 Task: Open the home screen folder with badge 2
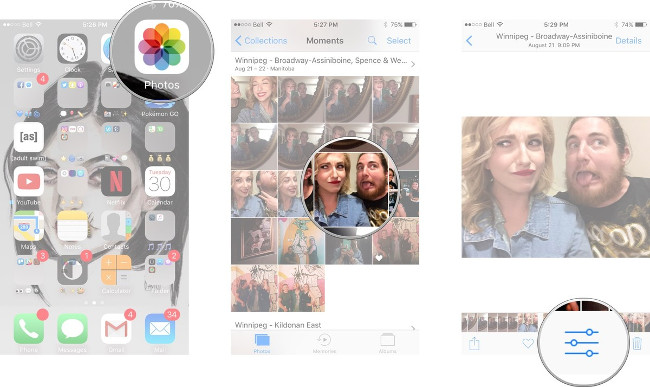coord(160,270)
